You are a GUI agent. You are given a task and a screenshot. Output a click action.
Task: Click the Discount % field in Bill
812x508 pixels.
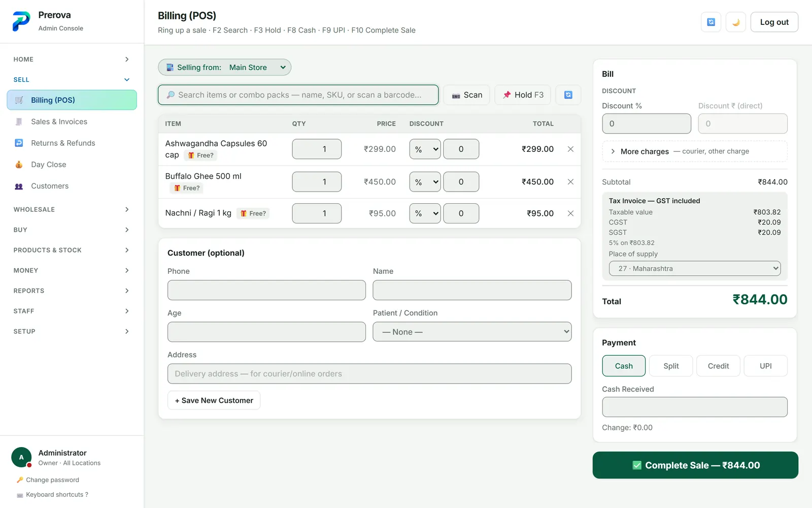[x=647, y=123]
